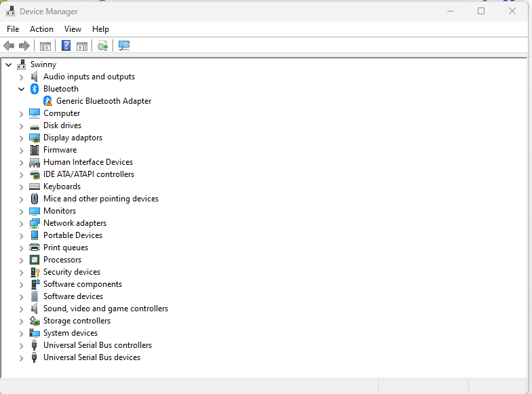Screen dimensions: 532x394
Task: Click the Security devices key icon
Action: point(35,272)
